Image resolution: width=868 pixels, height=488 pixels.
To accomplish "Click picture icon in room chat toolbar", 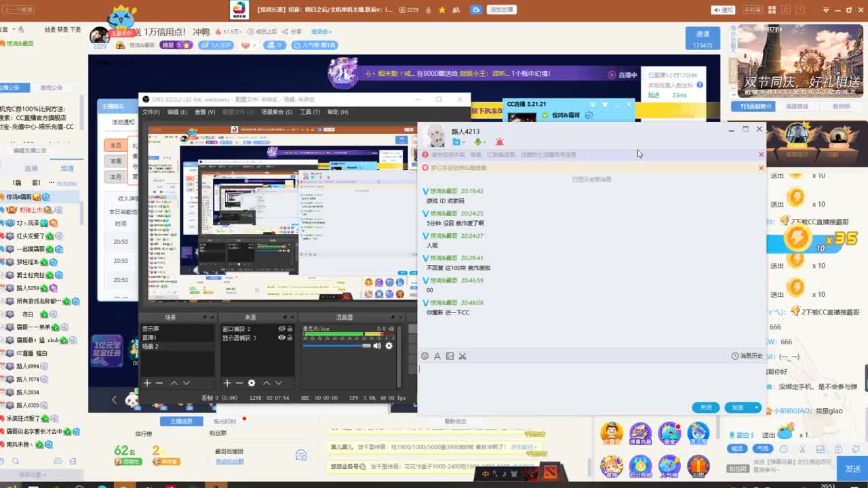I will tap(820, 449).
